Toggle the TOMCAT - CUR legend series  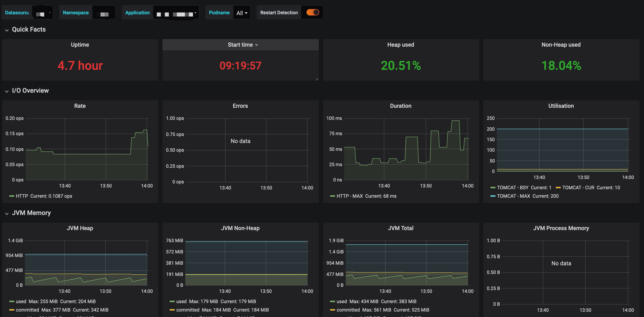coord(578,188)
